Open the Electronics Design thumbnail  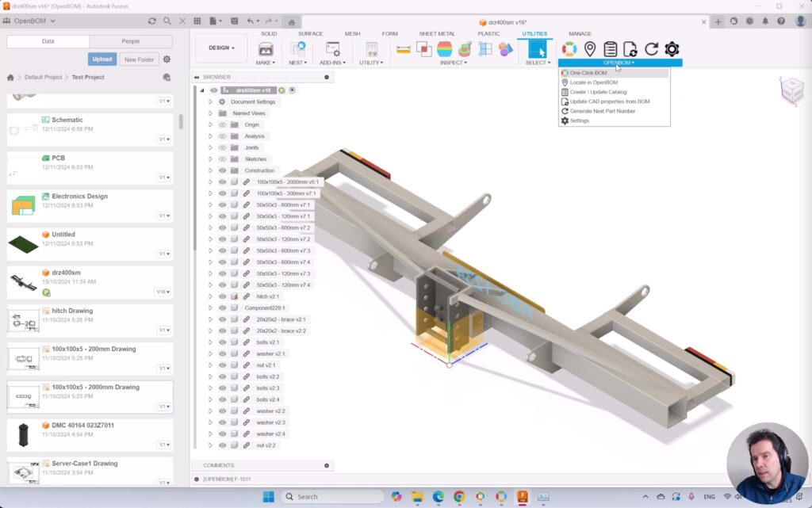click(23, 205)
